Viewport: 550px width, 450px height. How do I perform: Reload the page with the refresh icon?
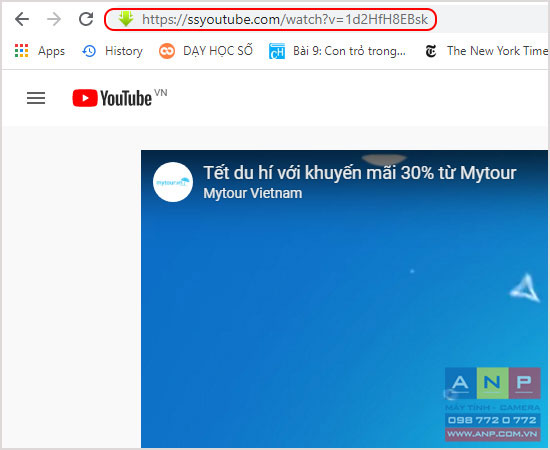pyautogui.click(x=86, y=19)
